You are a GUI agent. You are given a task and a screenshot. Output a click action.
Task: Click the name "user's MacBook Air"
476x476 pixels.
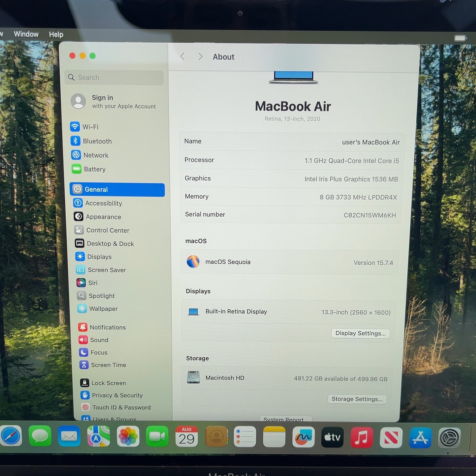pyautogui.click(x=371, y=142)
